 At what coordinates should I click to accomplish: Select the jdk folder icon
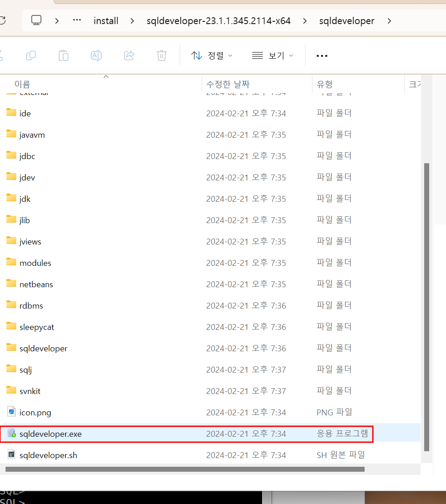tap(11, 198)
